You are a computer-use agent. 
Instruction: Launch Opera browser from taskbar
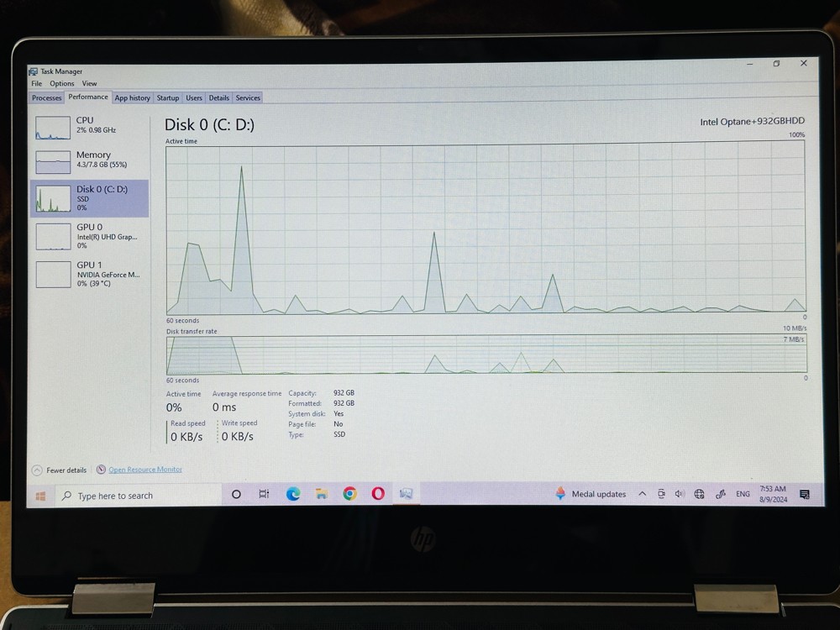click(x=378, y=493)
